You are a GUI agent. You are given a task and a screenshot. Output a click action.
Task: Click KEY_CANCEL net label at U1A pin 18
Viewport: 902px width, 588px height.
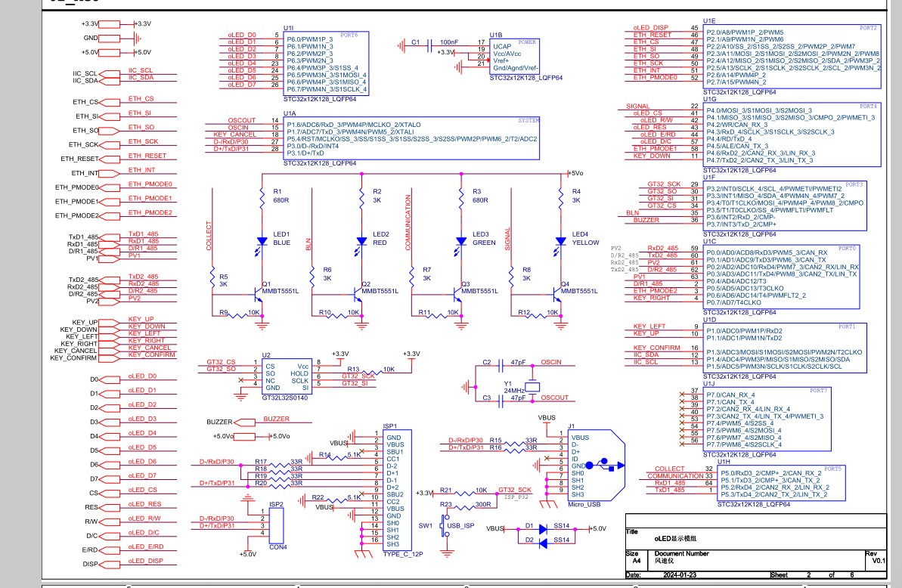234,135
